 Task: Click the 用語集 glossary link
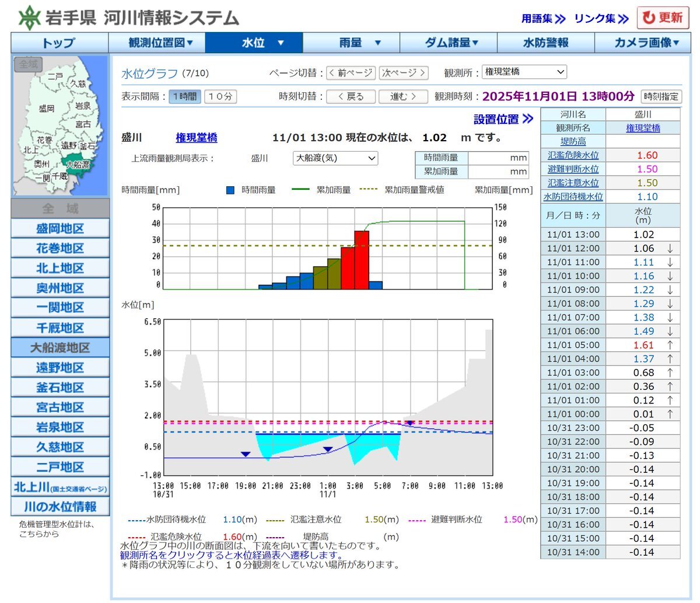(x=543, y=19)
